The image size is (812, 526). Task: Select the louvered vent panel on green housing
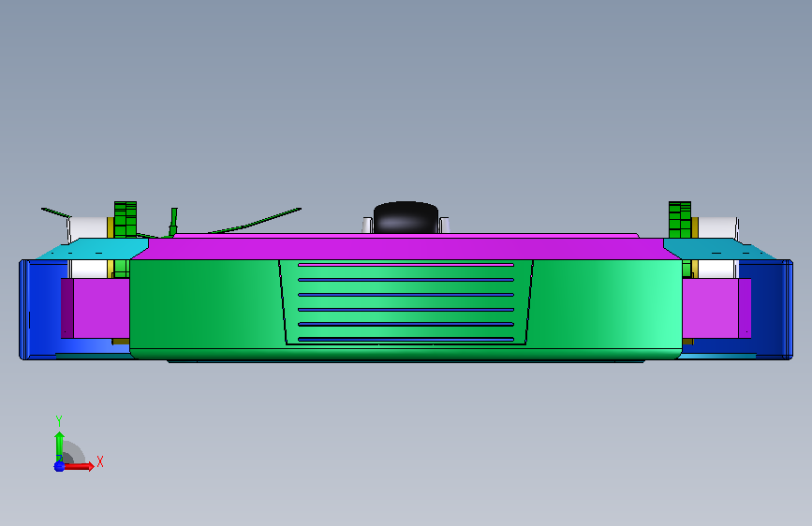click(406, 302)
